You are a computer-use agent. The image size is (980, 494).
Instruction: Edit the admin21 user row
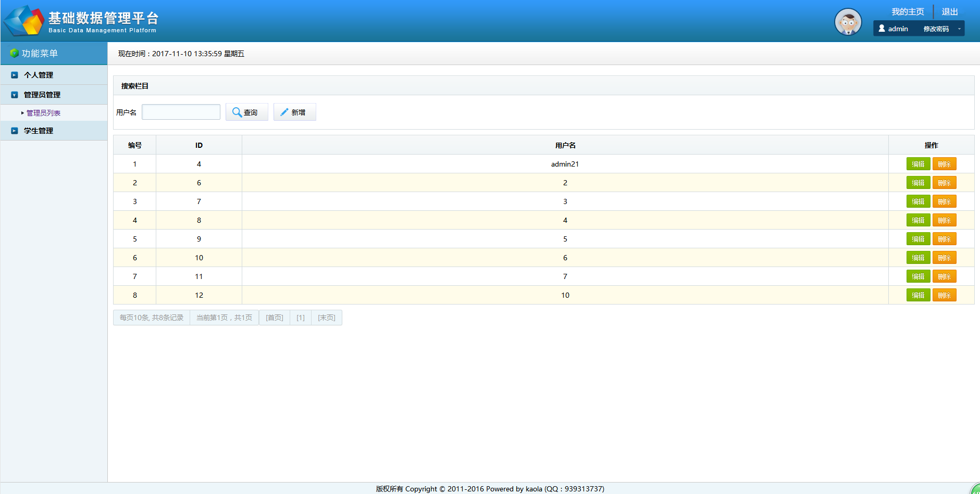[918, 164]
